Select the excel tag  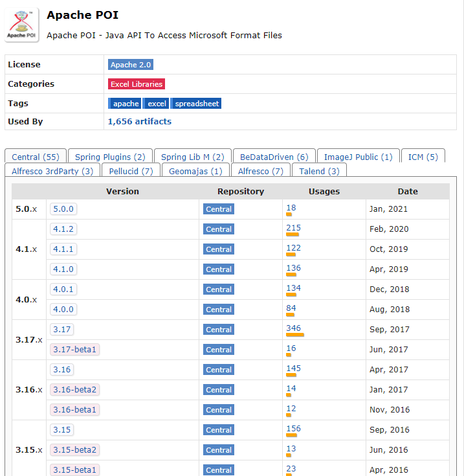156,104
